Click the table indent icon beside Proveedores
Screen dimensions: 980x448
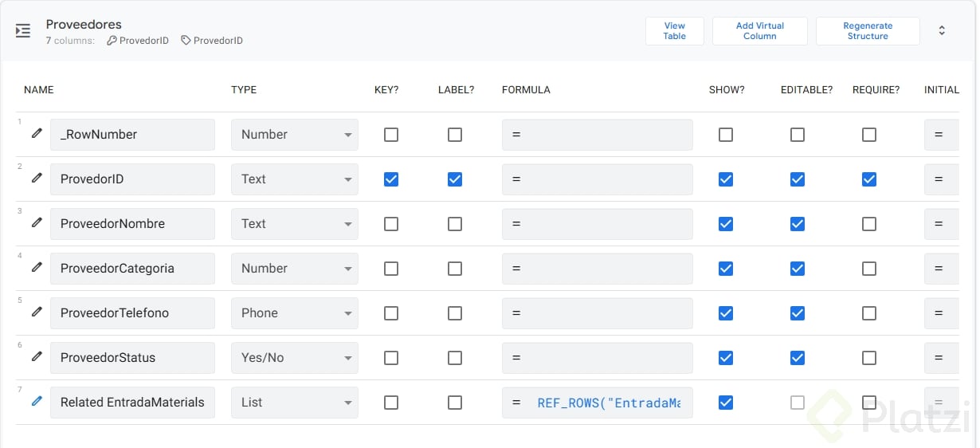(x=23, y=31)
